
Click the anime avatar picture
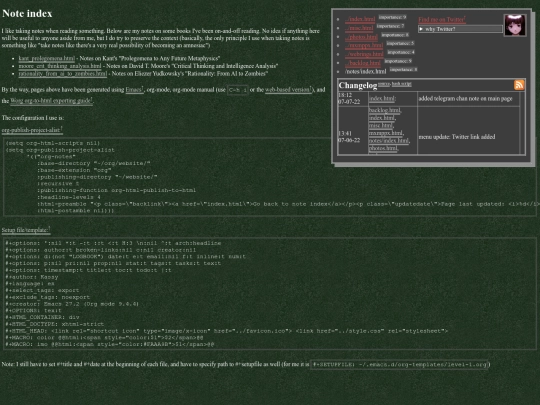515,25
